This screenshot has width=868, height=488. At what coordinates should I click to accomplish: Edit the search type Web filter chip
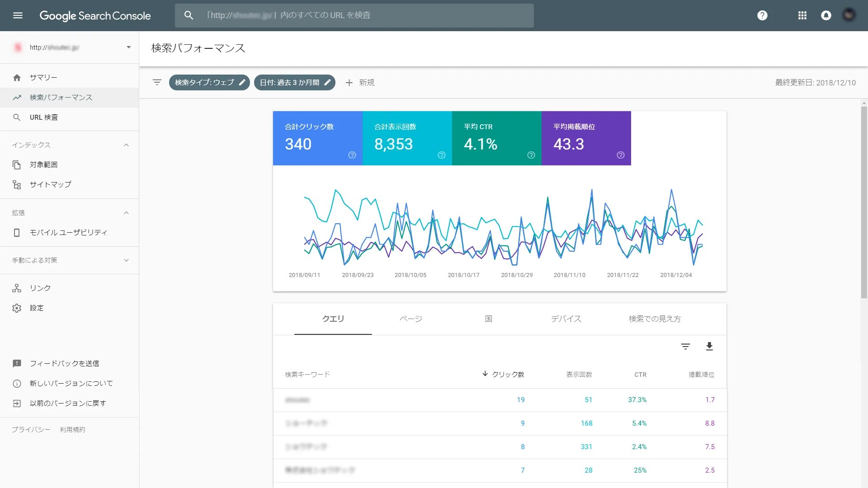pos(209,82)
